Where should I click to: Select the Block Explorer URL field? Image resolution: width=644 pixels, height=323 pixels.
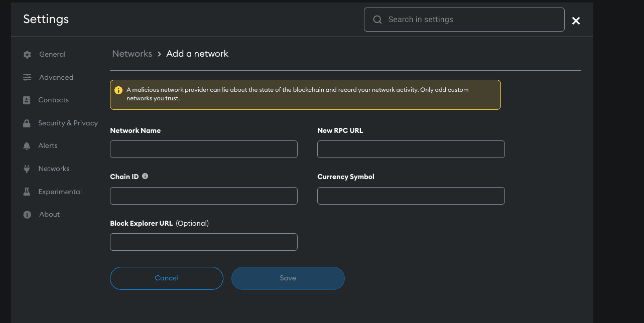point(203,242)
